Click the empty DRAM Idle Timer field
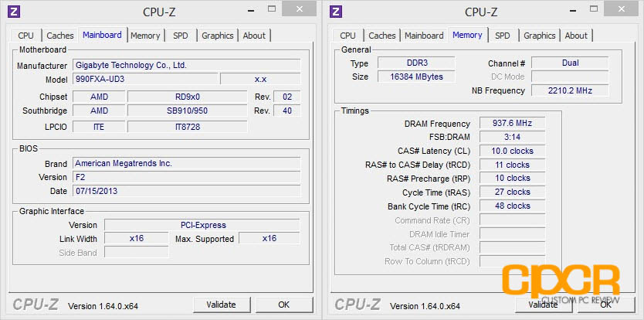Image resolution: width=644 pixels, height=320 pixels. click(x=512, y=234)
